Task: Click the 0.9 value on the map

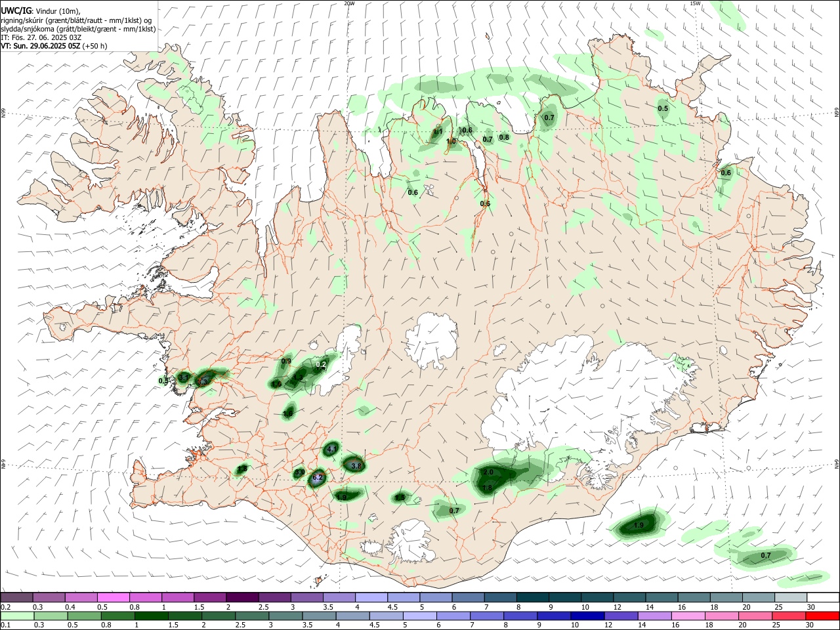Action: point(286,361)
